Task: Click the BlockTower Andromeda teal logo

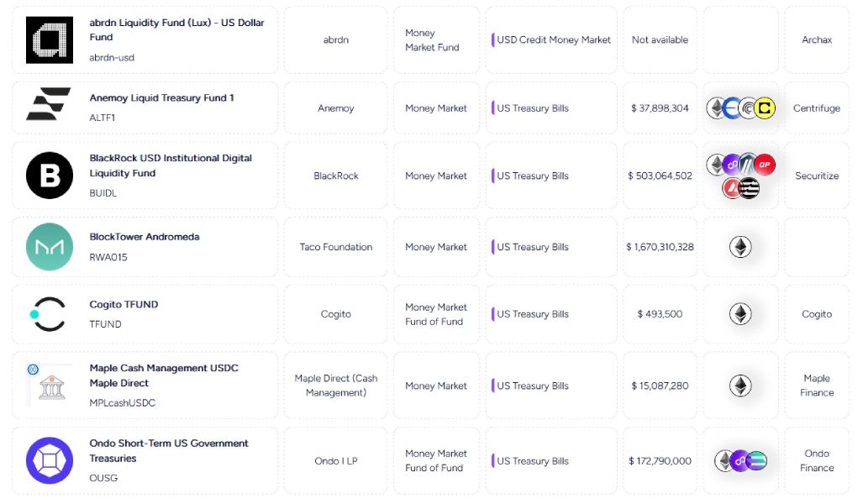Action: (50, 247)
